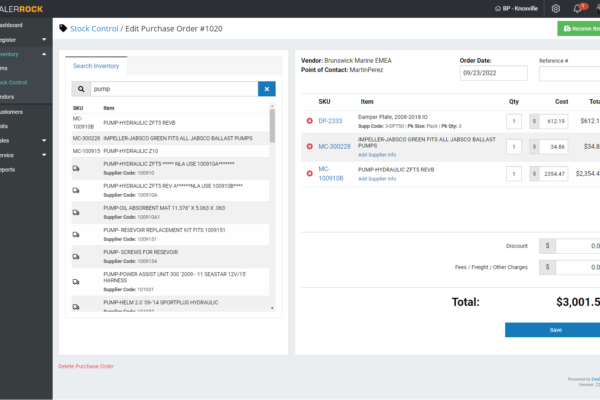
Task: Click Stock Control breadcrumb link
Action: point(94,29)
